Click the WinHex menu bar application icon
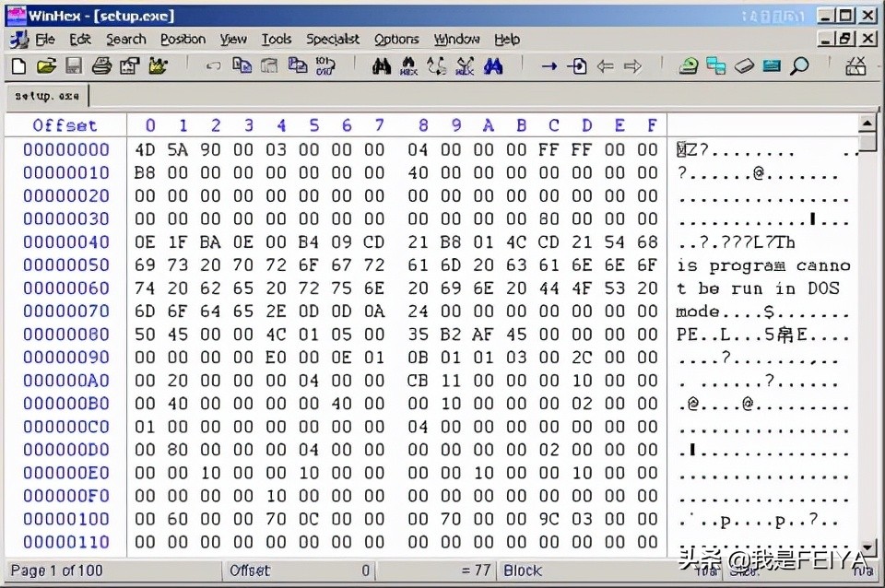This screenshot has height=588, width=885. (18, 40)
